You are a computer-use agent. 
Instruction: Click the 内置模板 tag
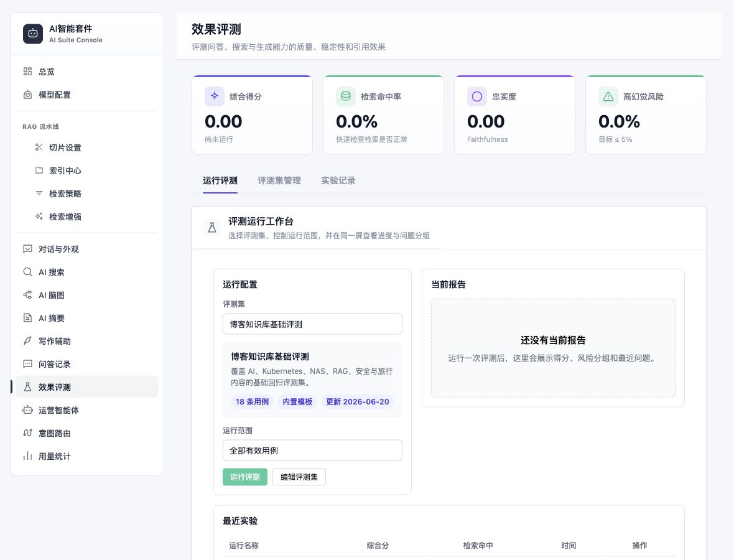297,402
